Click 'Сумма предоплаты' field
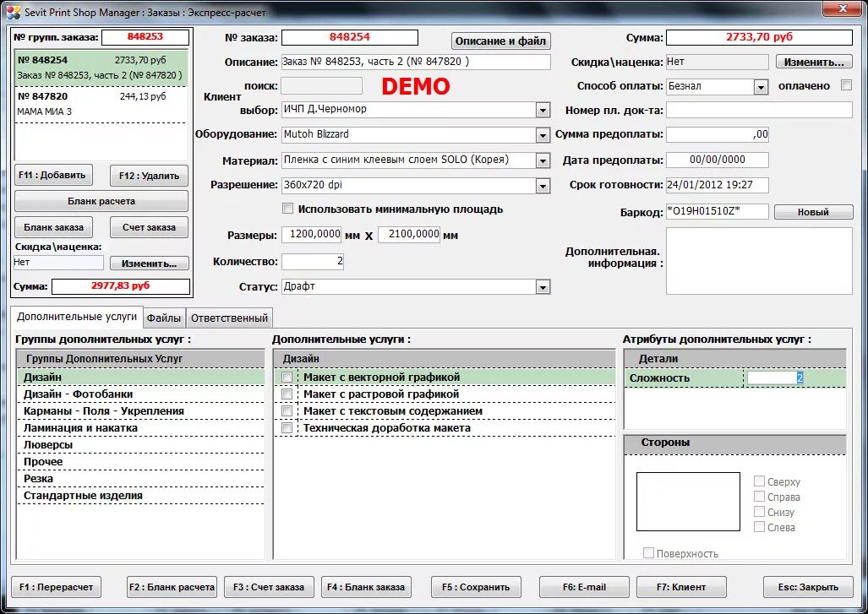This screenshot has height=614, width=868. pyautogui.click(x=717, y=134)
